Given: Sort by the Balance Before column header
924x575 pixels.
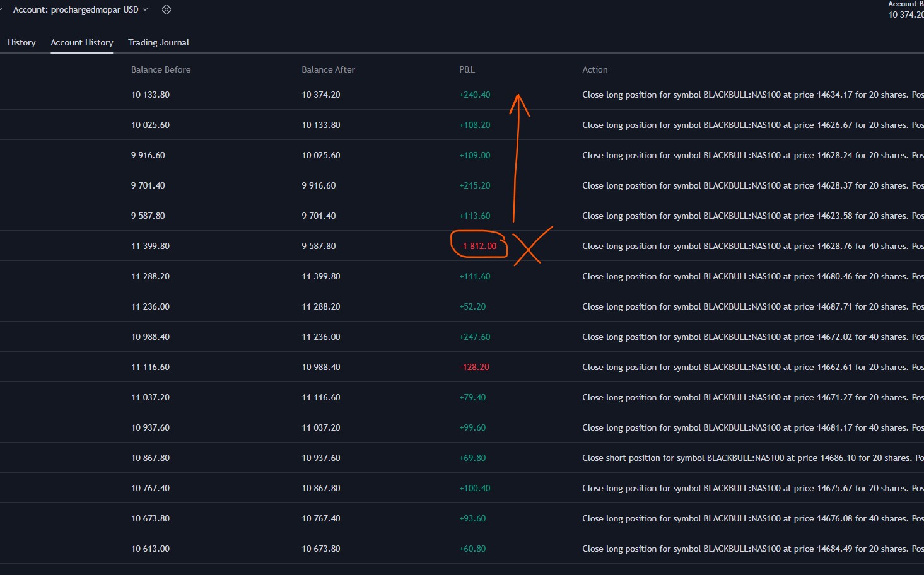Looking at the screenshot, I should [x=161, y=69].
